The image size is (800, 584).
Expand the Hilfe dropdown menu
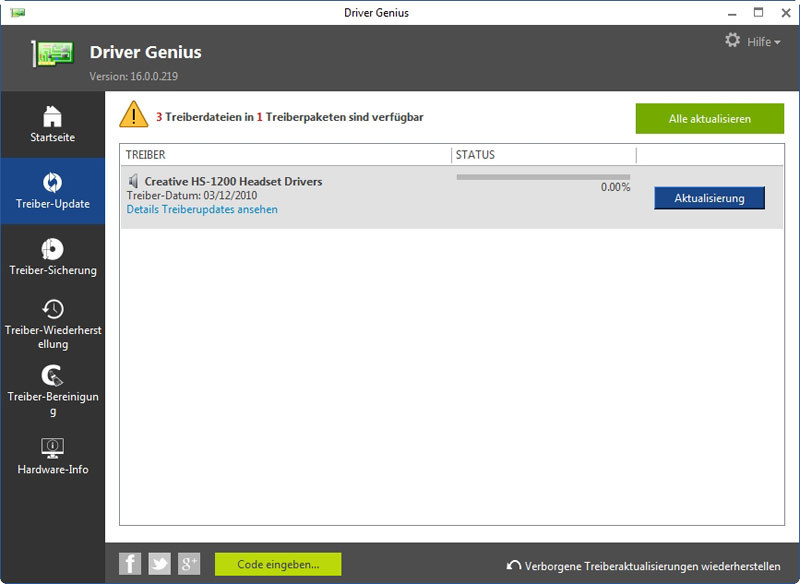point(764,42)
